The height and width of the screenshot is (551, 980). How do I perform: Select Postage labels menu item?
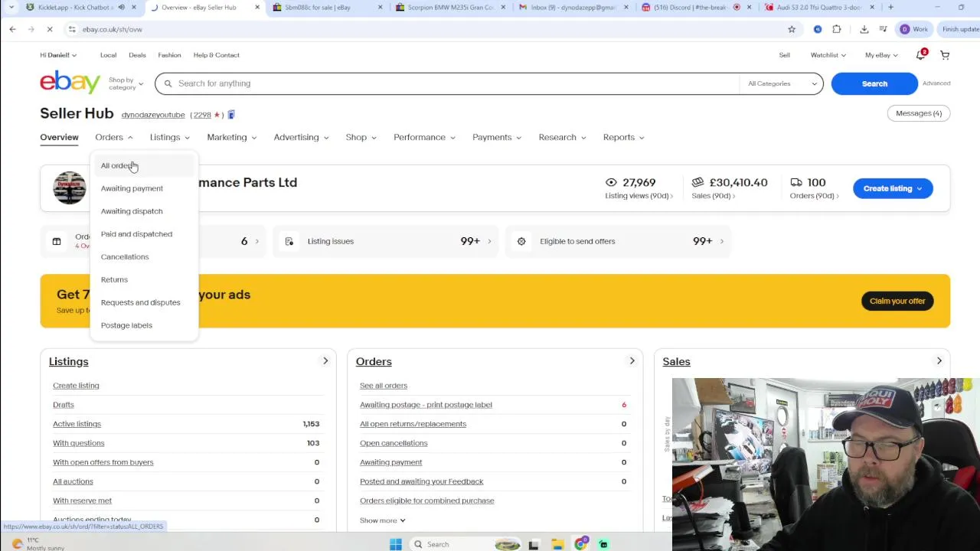coord(126,325)
